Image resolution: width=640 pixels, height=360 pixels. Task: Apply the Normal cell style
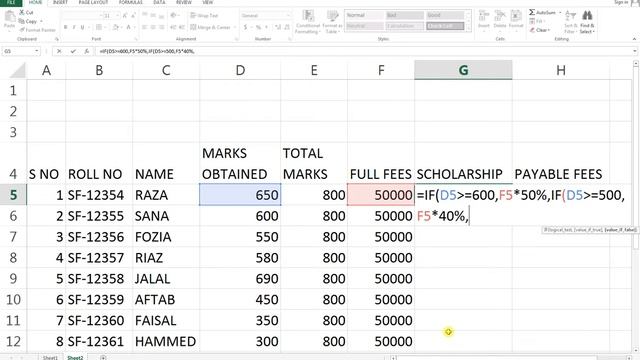coord(364,15)
